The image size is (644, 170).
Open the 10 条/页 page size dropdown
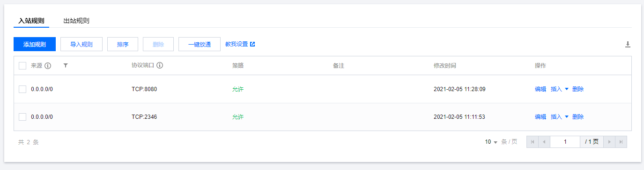[x=491, y=142]
